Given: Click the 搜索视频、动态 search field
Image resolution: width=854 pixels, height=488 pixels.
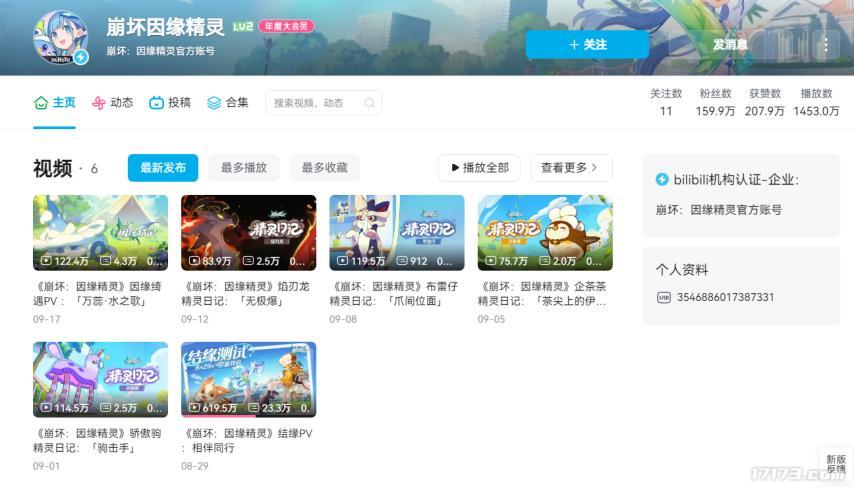Looking at the screenshot, I should click(324, 103).
